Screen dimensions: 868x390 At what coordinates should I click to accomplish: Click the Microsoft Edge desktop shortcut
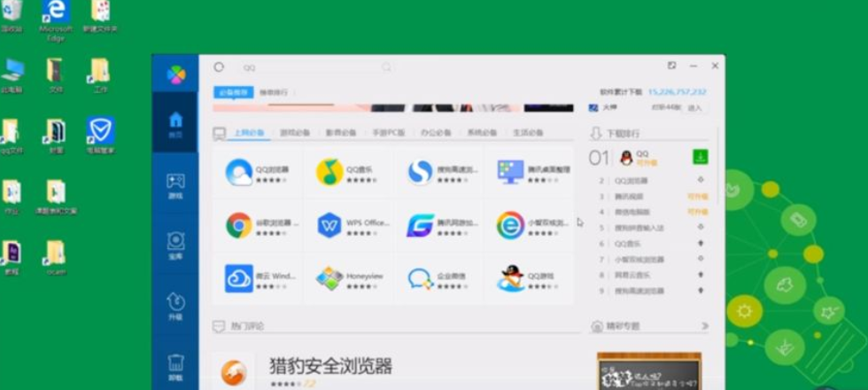[x=55, y=19]
